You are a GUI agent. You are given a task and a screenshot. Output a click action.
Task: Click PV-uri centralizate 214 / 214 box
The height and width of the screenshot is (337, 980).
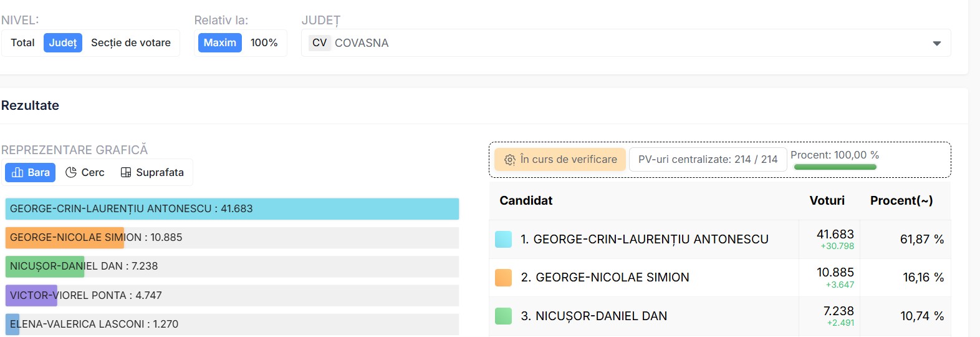pyautogui.click(x=708, y=160)
